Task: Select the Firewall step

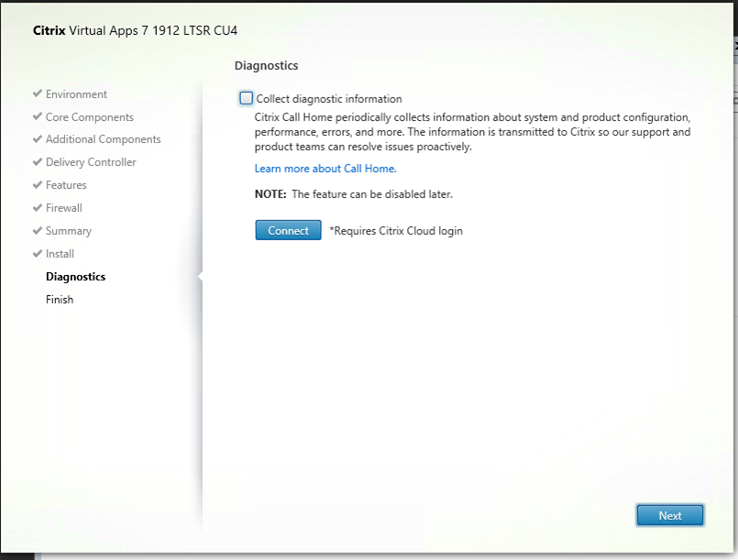Action: click(x=63, y=208)
